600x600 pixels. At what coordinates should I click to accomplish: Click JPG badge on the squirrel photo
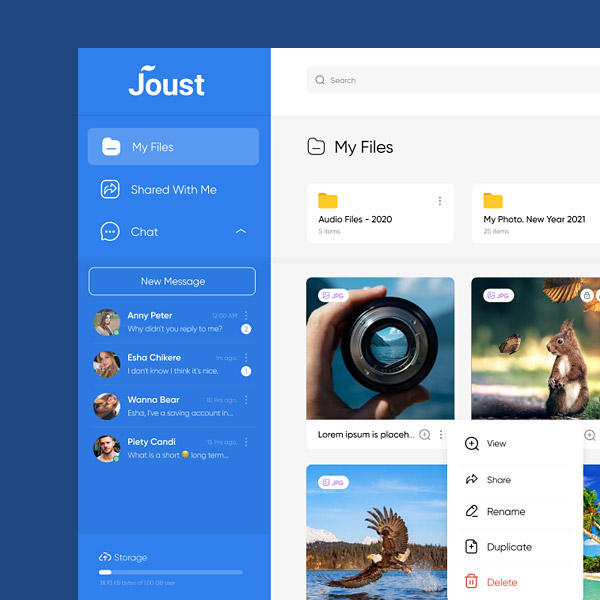498,295
